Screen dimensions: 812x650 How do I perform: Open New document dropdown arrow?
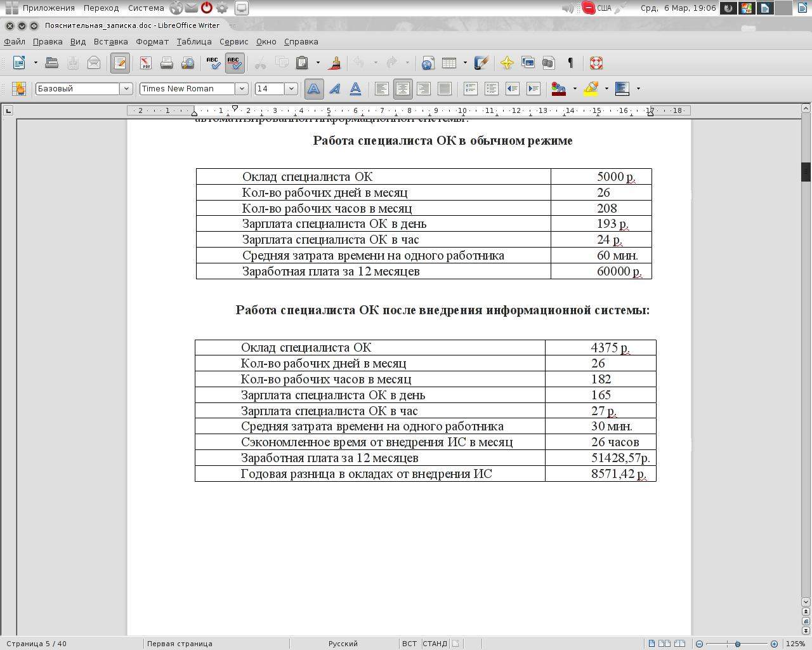[35, 63]
